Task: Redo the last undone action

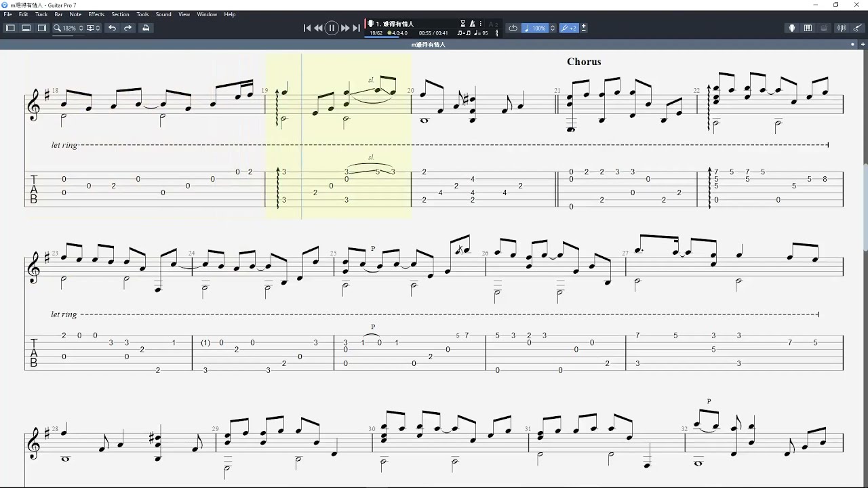Action: 127,28
